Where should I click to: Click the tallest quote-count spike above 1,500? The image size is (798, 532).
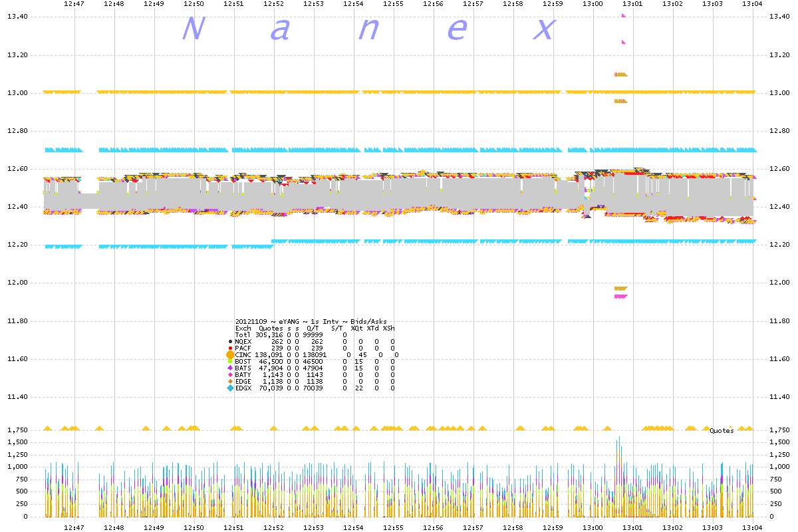[x=619, y=475]
